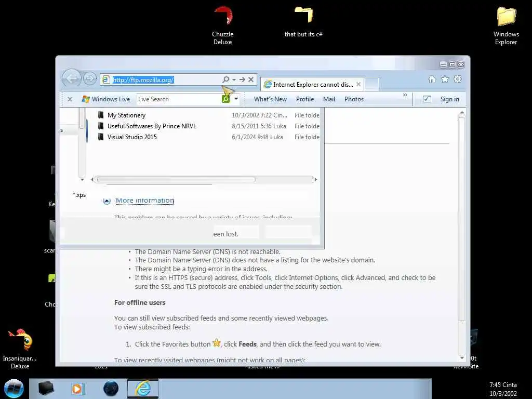Click the Stop X in address bar
This screenshot has height=399, width=532.
point(251,79)
